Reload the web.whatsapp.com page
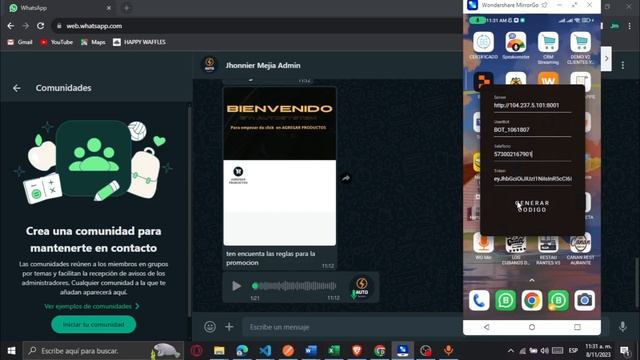 pos(40,26)
